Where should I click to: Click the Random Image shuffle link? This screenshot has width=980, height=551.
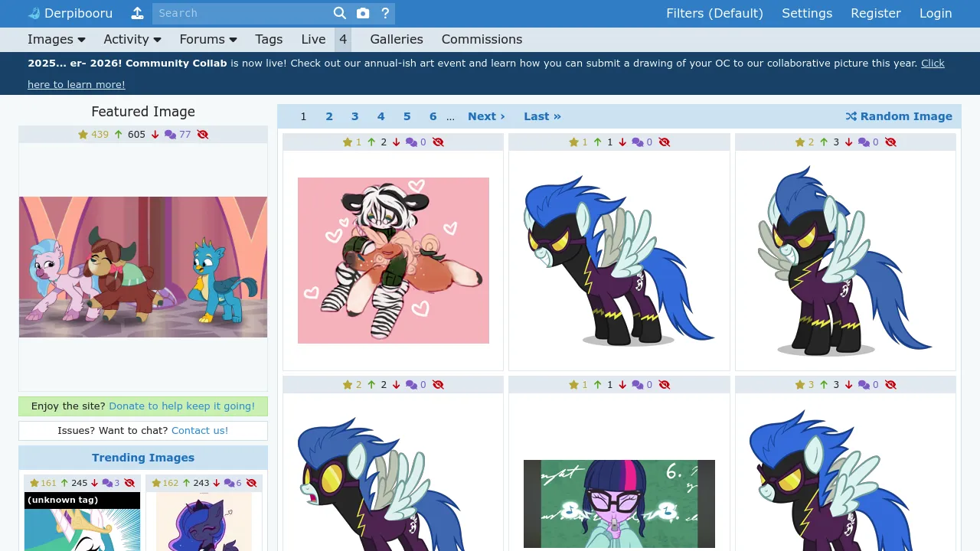(x=899, y=116)
